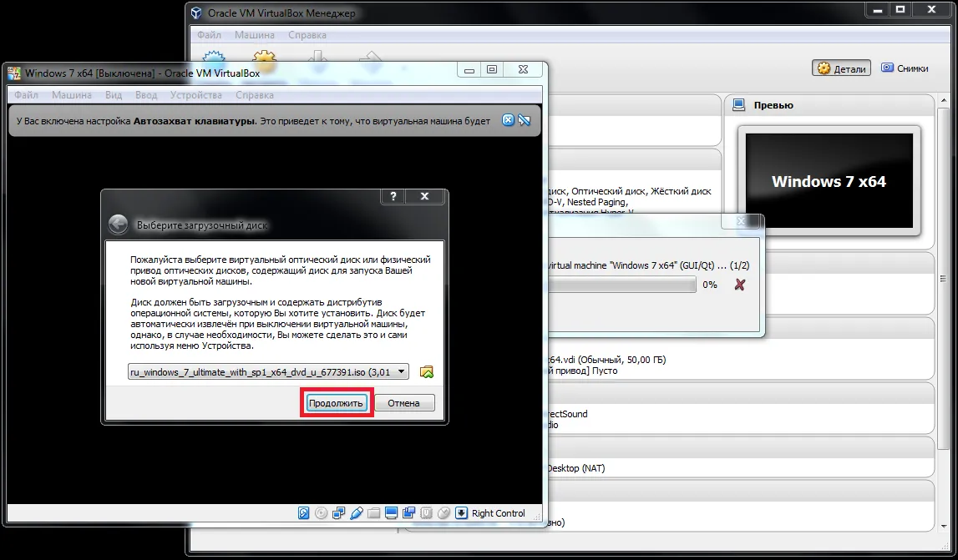Screen dimensions: 958x560
Task: Click the optical disk status bar icon
Action: [322, 513]
